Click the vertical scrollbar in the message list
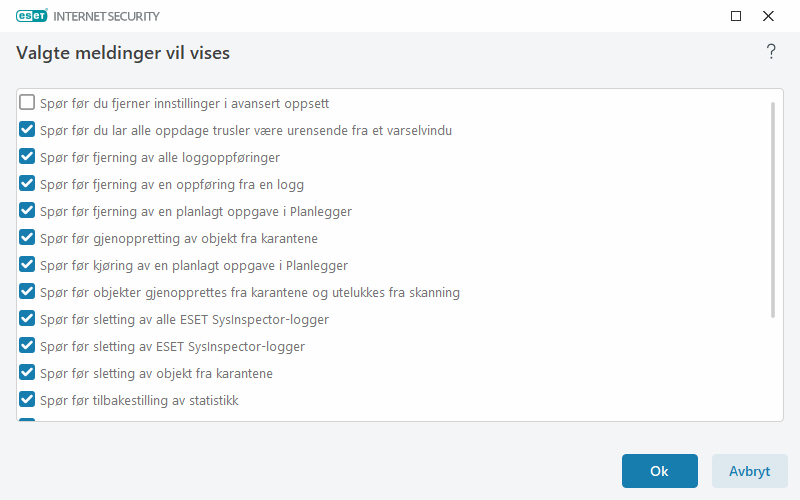Image resolution: width=800 pixels, height=500 pixels. pyautogui.click(x=773, y=210)
